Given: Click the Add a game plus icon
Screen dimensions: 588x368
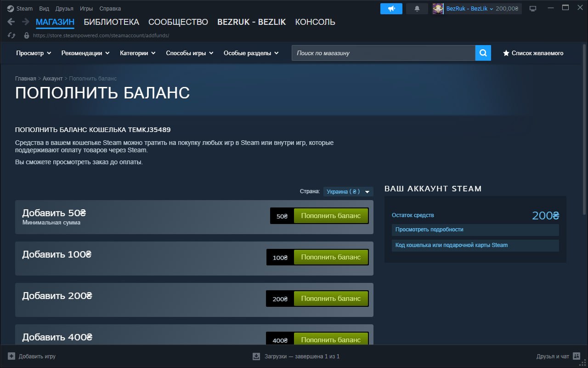Looking at the screenshot, I should tap(11, 356).
